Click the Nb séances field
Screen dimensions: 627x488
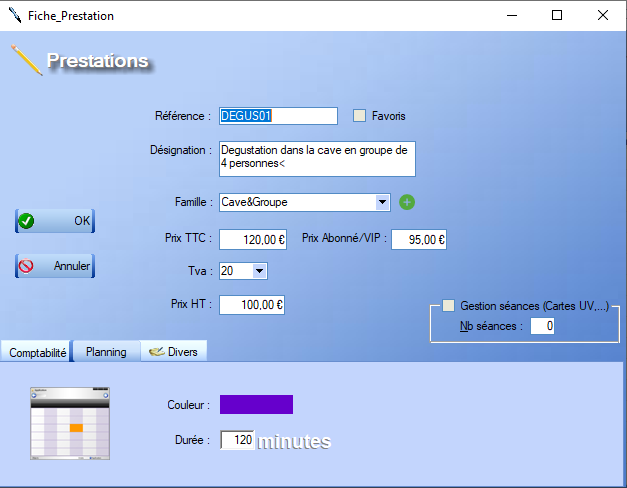[542, 326]
